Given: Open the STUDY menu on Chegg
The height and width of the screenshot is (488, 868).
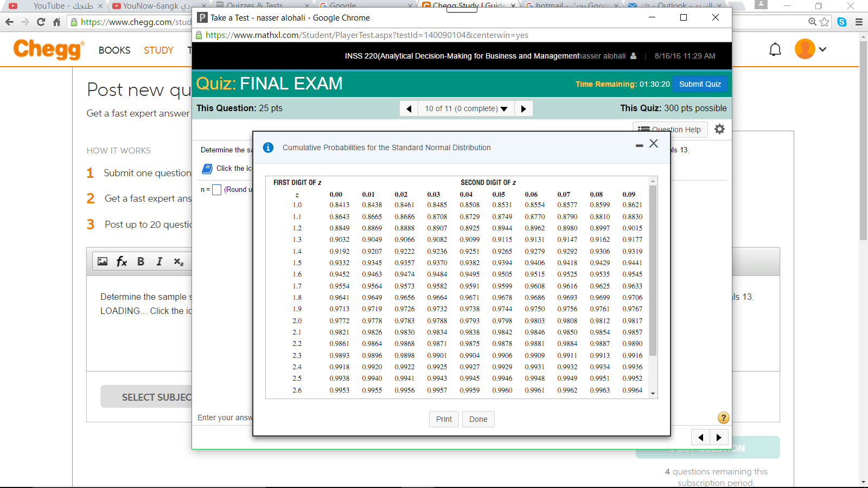Looking at the screenshot, I should (x=158, y=50).
